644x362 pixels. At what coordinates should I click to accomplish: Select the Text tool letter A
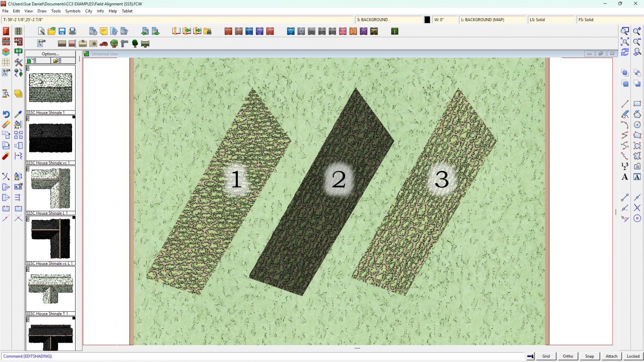pos(625,177)
